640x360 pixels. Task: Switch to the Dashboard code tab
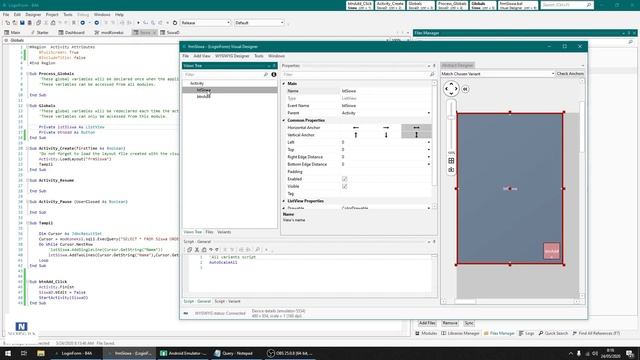(x=71, y=33)
